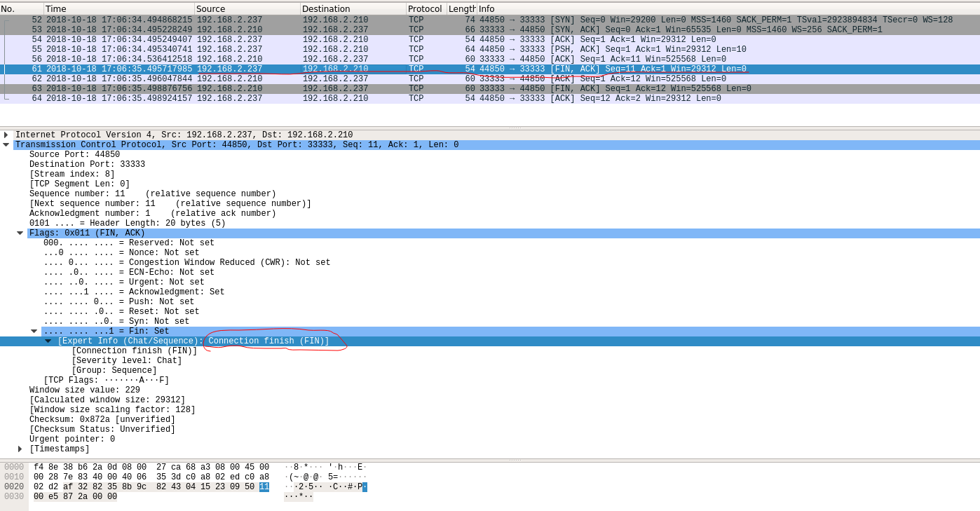Collapse the Expert Info Connection finish node
This screenshot has width=980, height=511.
point(48,341)
